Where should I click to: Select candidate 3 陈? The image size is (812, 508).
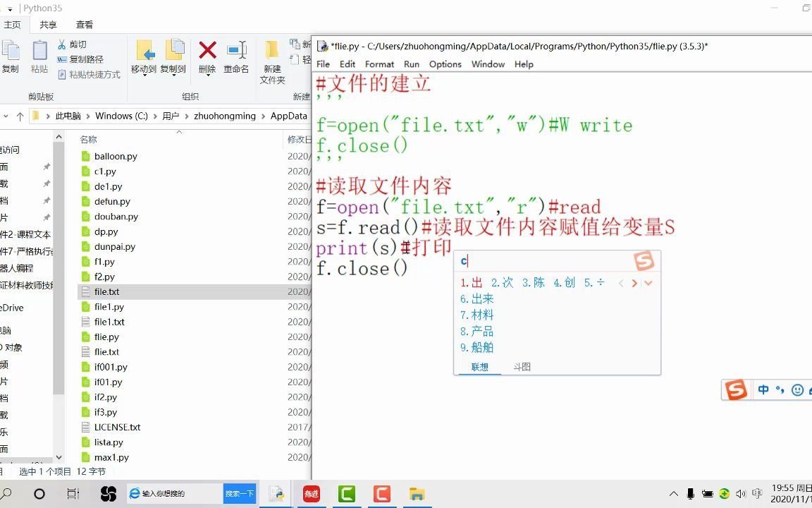click(534, 282)
